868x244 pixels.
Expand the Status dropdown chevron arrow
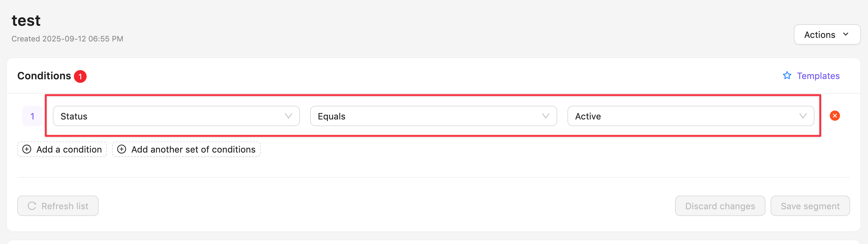point(288,116)
